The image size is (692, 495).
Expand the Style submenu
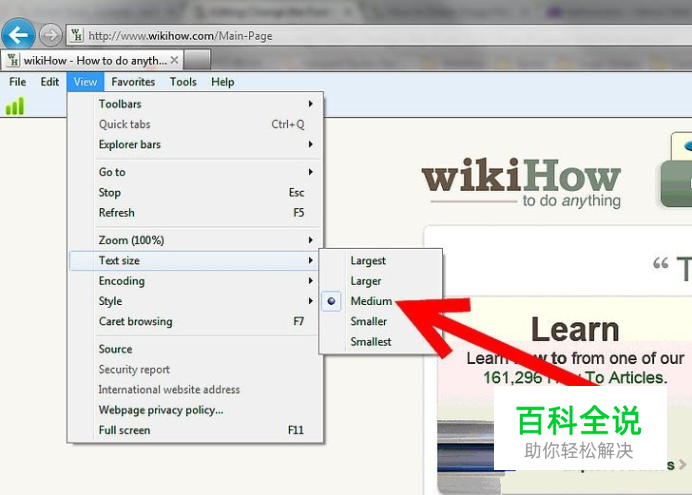196,301
